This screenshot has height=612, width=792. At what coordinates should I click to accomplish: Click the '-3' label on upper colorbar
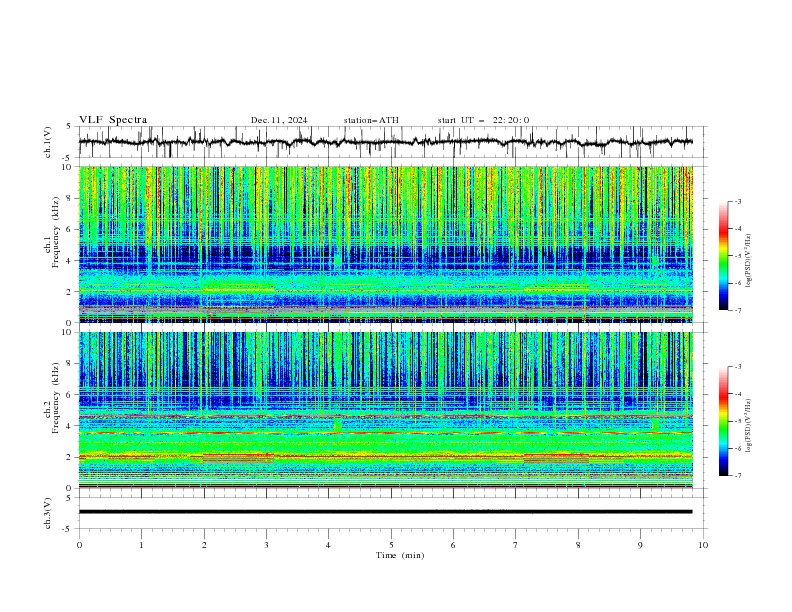pos(738,201)
